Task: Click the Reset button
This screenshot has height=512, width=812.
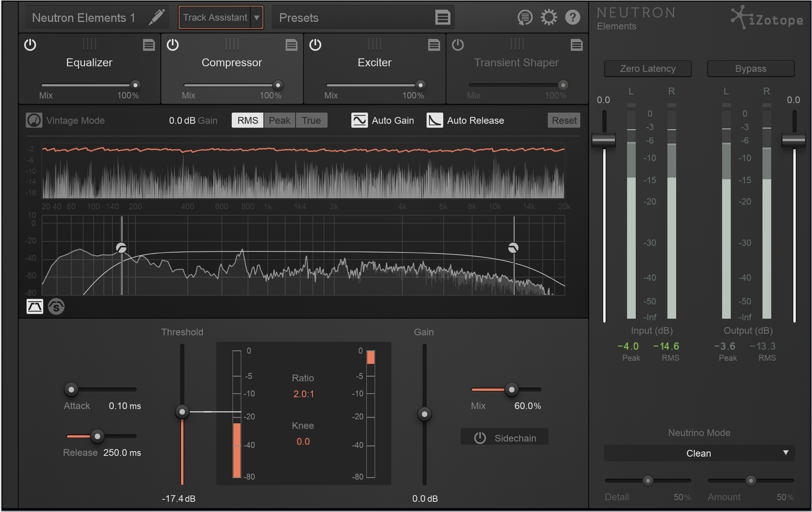Action: [x=564, y=121]
